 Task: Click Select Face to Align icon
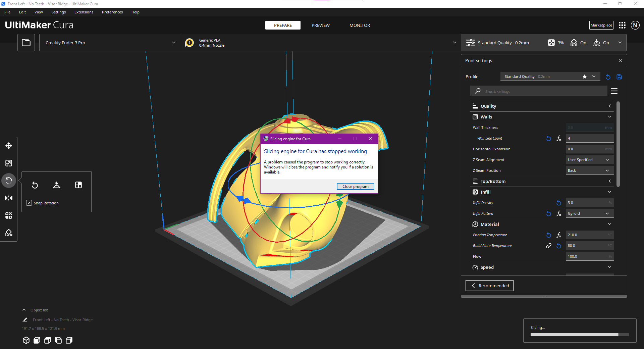pos(78,185)
